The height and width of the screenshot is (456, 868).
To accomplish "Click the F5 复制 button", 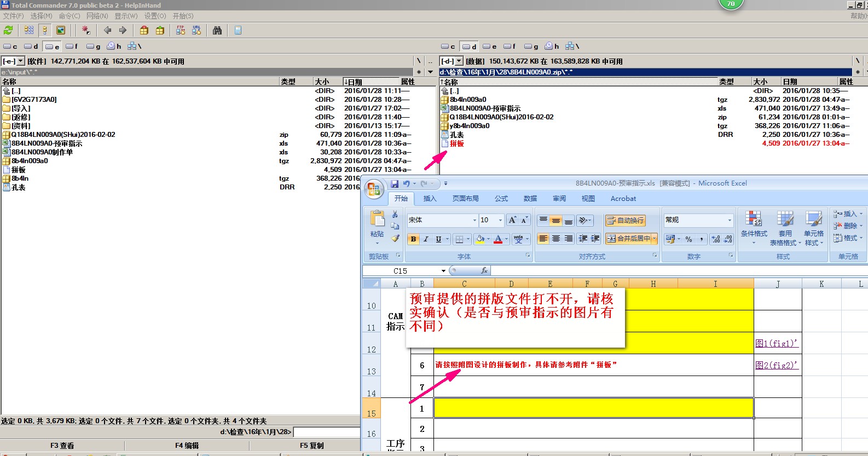I will tap(312, 446).
